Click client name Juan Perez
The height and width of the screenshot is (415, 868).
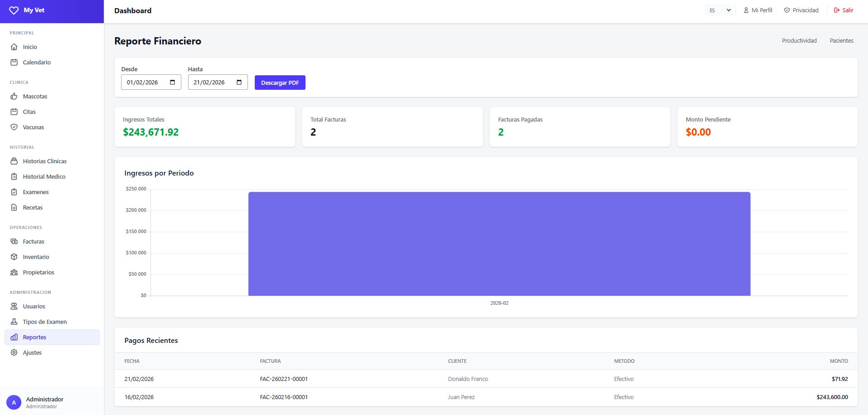461,397
